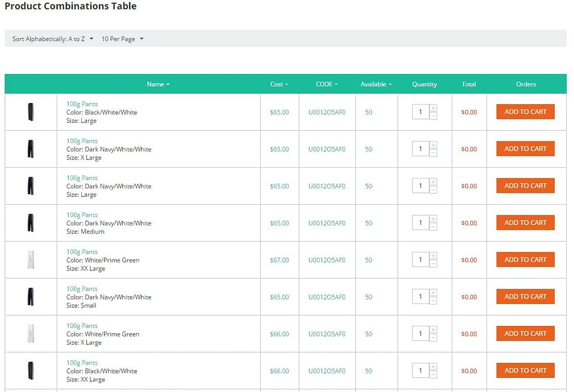Open thumbnail of White/Prime Green X Large pants

[31, 334]
